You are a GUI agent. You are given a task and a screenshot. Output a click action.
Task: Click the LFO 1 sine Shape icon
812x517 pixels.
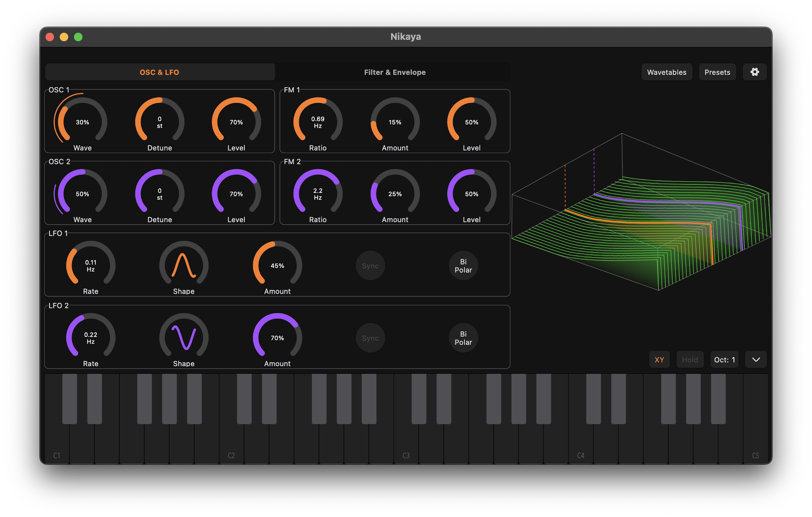183,265
